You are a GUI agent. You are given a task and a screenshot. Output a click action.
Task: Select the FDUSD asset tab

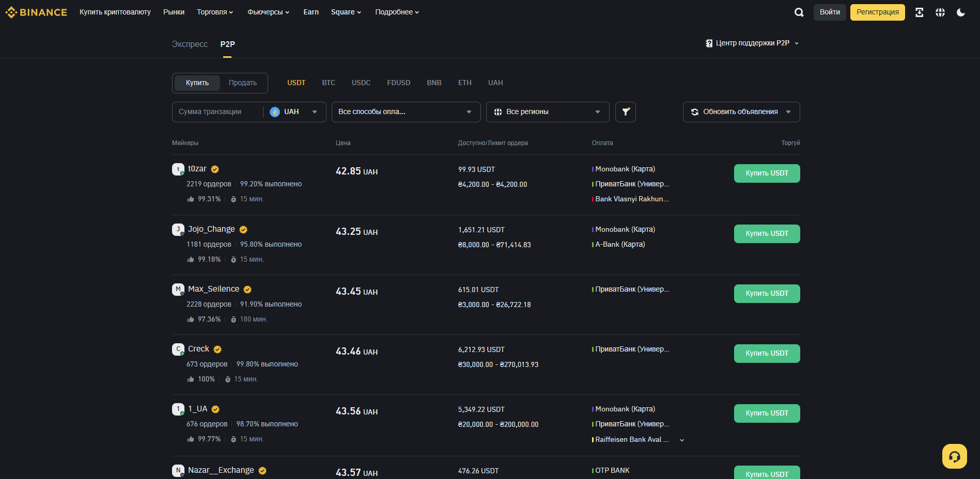[399, 83]
